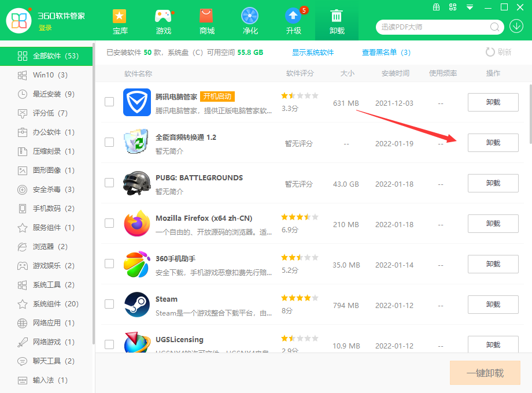Sort by 安装时间 column header
Viewport: 532px width, 393px height.
(x=396, y=73)
